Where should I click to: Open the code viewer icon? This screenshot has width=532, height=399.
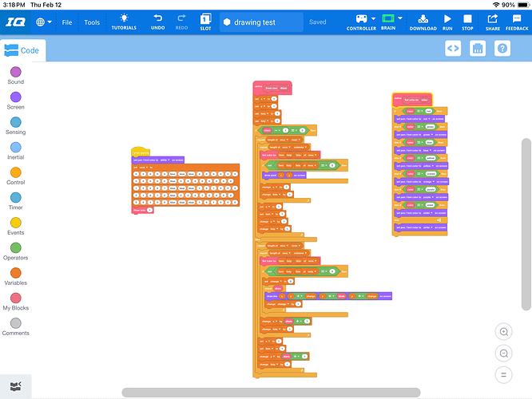(x=453, y=49)
